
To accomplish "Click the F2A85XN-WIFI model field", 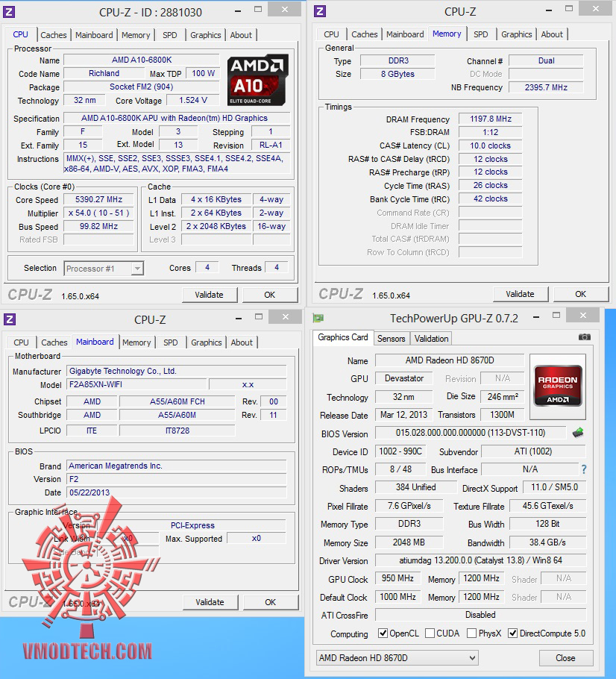I will (x=137, y=384).
